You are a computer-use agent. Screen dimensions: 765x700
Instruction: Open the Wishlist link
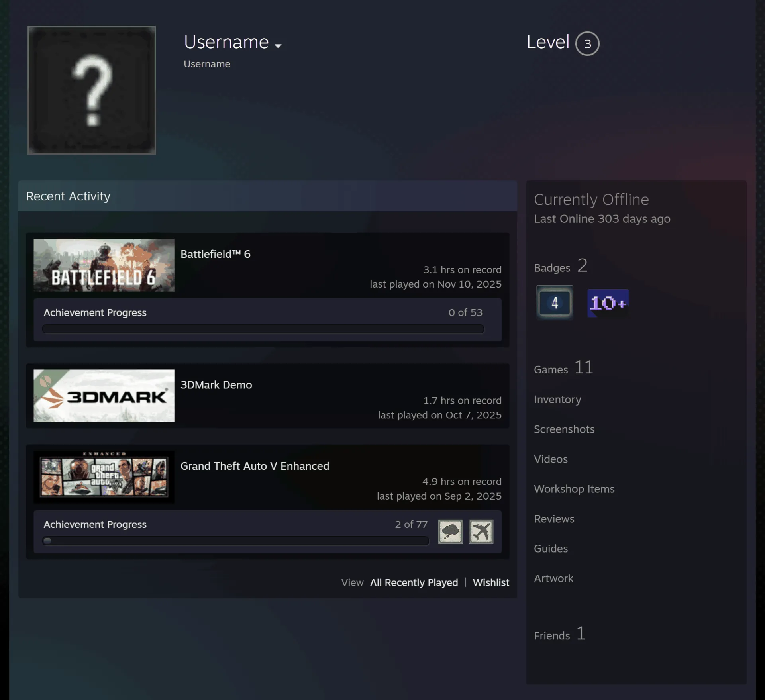(491, 582)
